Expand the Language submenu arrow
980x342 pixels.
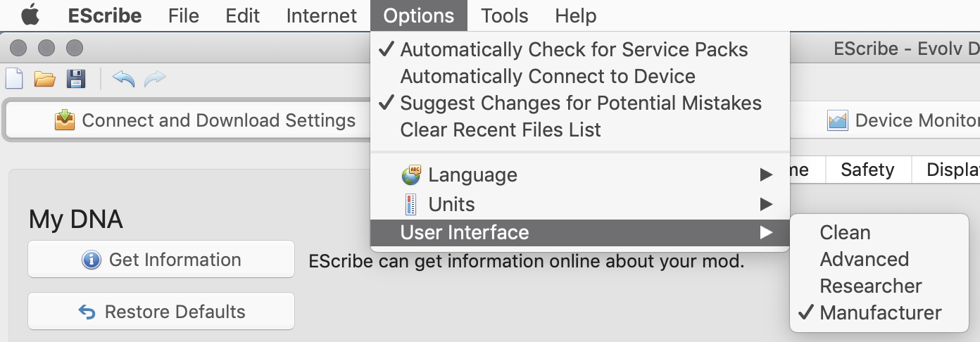(766, 175)
